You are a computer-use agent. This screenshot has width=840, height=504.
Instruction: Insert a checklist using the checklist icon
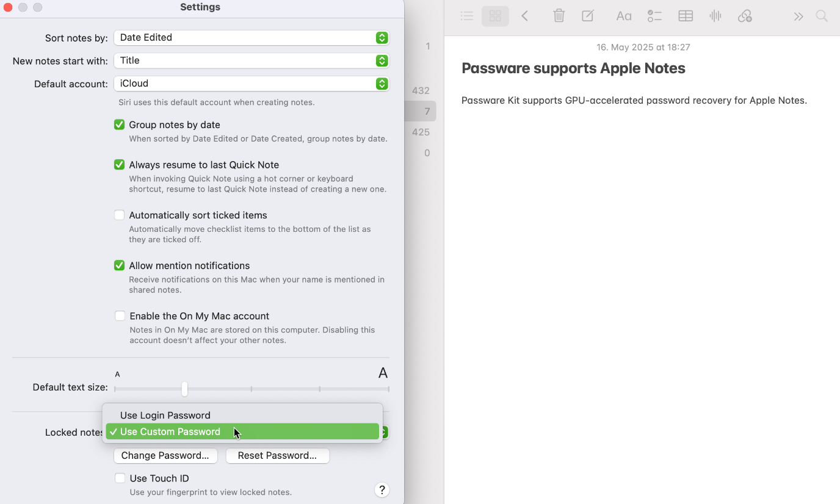coord(654,16)
